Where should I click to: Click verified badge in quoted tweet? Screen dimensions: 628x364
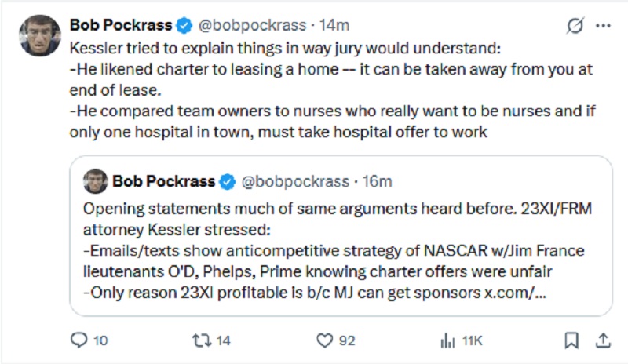click(x=227, y=181)
